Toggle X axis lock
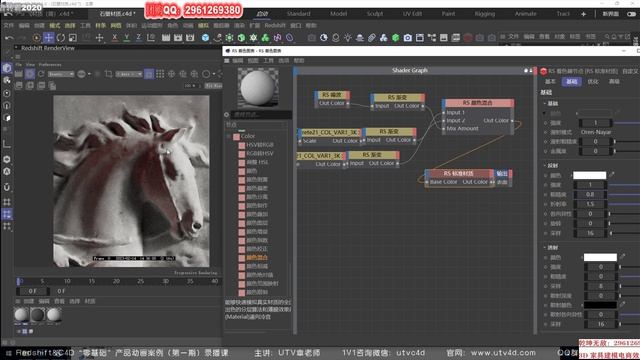640x360 pixels. coord(115,38)
